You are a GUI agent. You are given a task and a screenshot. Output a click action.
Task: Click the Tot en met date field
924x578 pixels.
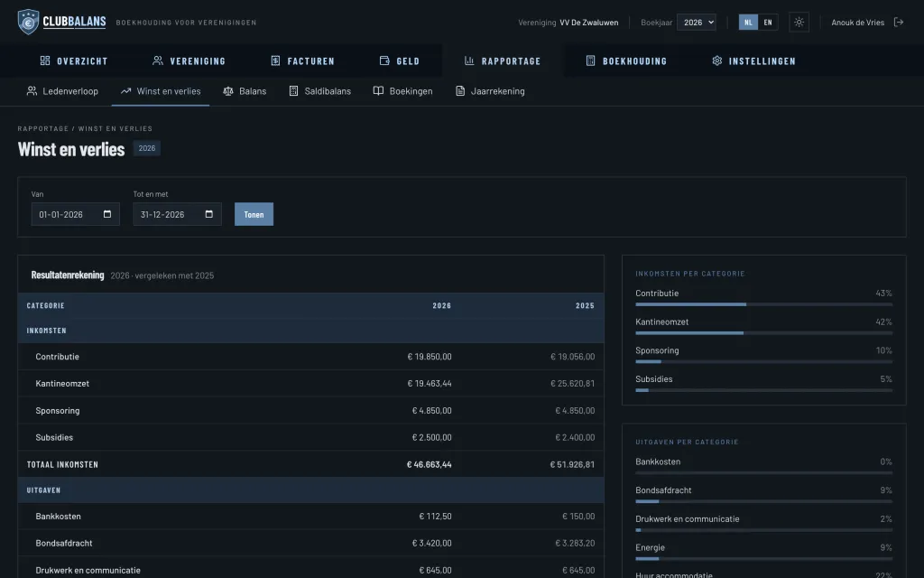(x=178, y=214)
